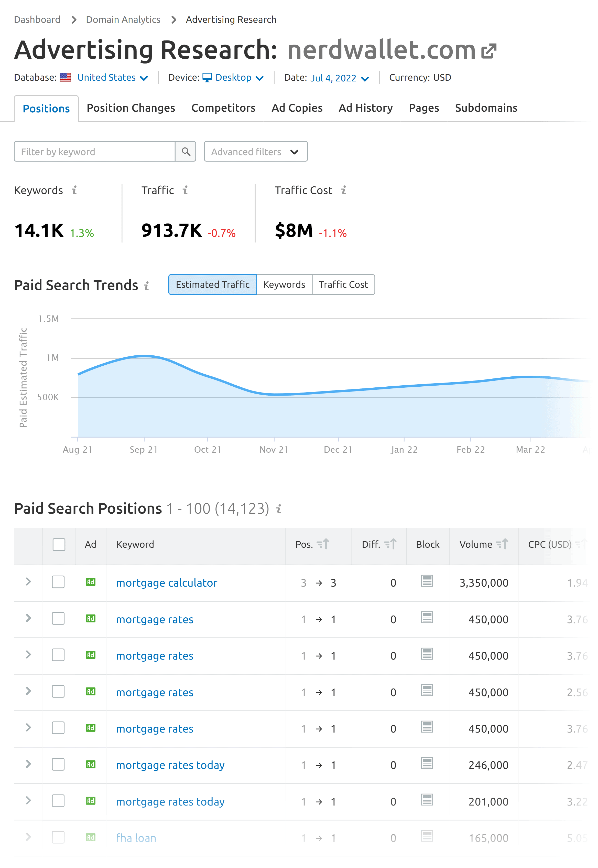The width and height of the screenshot is (598, 868).
Task: Expand the 2.56 CPC mortgage rates row
Action: tap(28, 691)
